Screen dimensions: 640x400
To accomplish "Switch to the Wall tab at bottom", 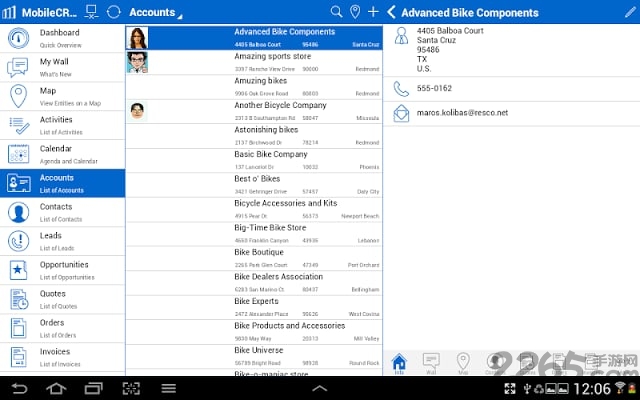I will coord(431,363).
